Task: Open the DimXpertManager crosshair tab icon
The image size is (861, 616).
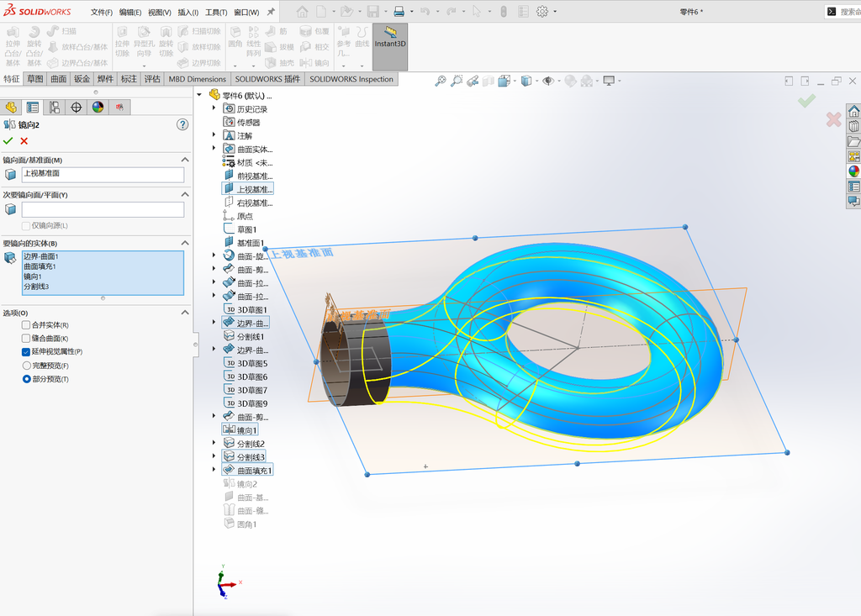Action: coord(77,107)
